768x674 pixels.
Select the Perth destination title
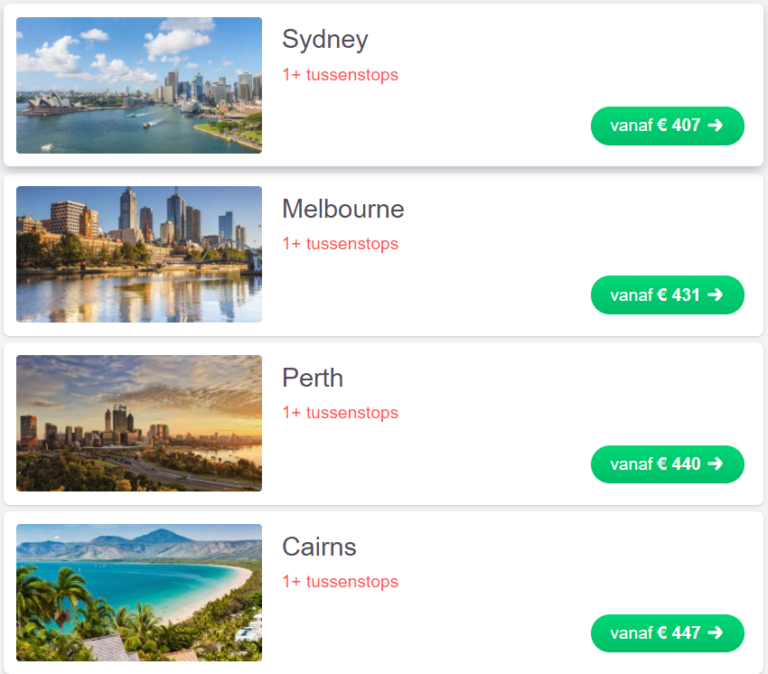tap(312, 378)
